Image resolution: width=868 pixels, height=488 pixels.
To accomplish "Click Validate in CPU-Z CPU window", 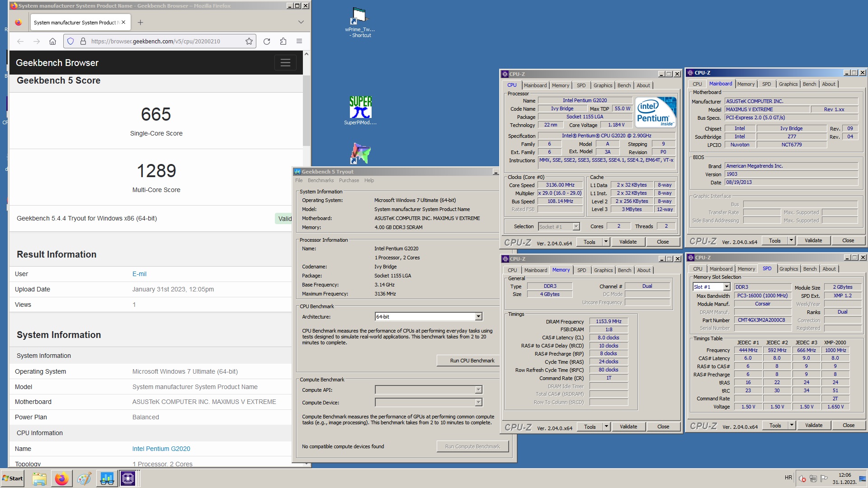I will pyautogui.click(x=628, y=242).
